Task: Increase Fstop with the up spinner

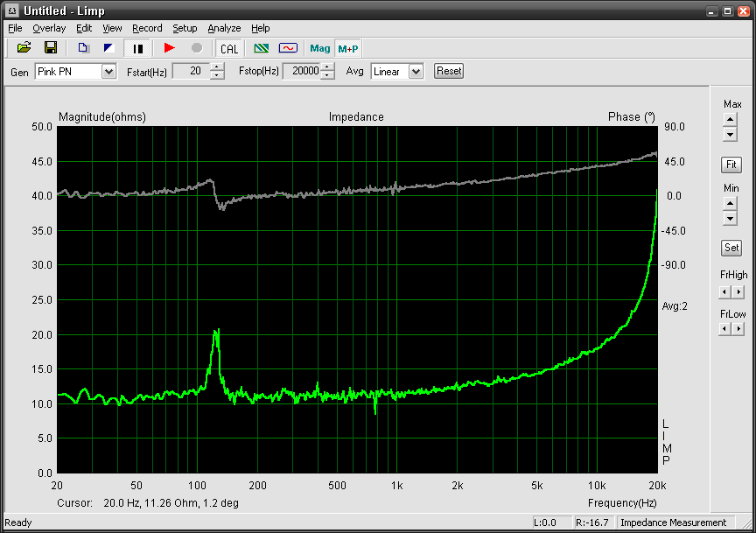Action: click(x=328, y=67)
